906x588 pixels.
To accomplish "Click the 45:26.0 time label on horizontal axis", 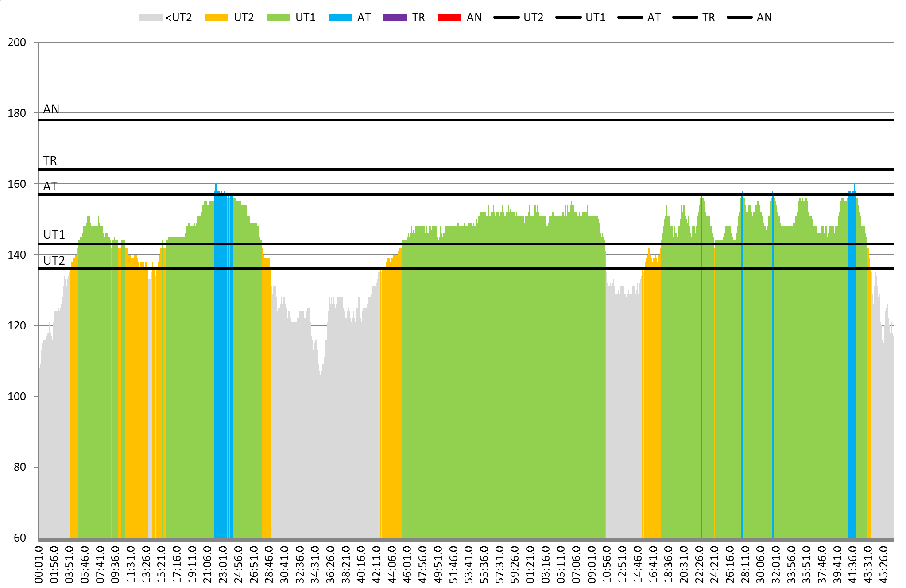I will tap(883, 564).
